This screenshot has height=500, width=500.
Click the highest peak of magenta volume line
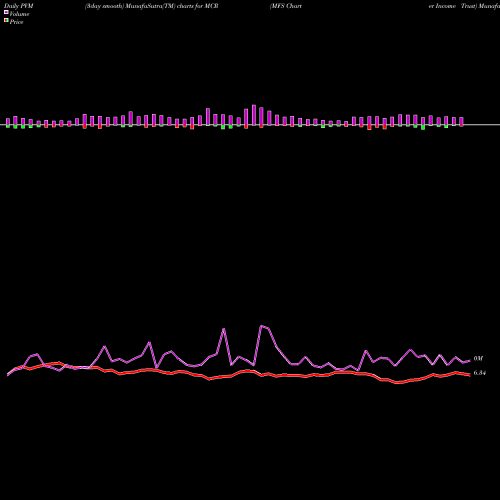(262, 326)
